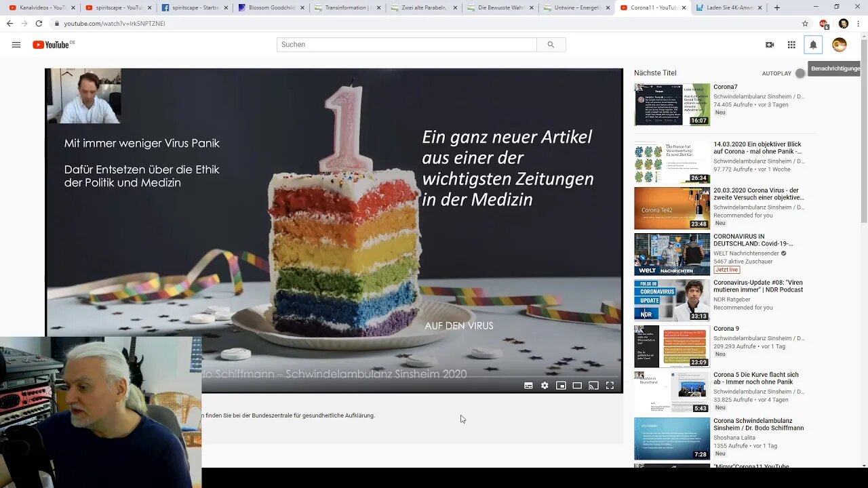Click the browser address bar URL
868x488 pixels.
pyautogui.click(x=115, y=23)
